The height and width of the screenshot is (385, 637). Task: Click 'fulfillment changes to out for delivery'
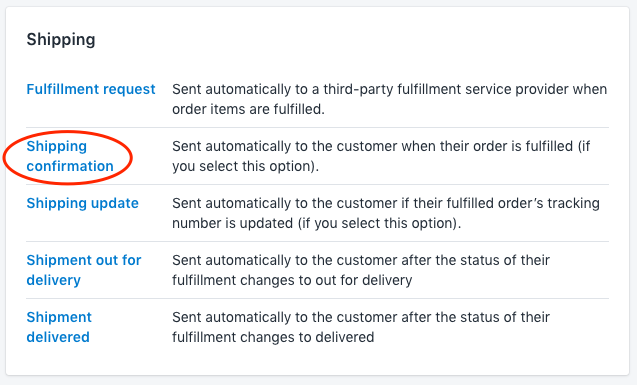pyautogui.click(x=292, y=280)
